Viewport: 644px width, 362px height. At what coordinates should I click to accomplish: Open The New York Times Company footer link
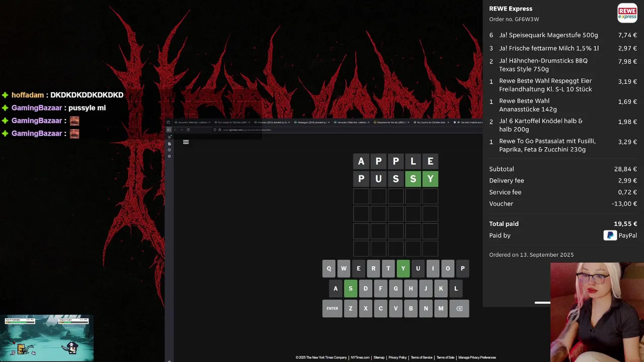click(321, 357)
